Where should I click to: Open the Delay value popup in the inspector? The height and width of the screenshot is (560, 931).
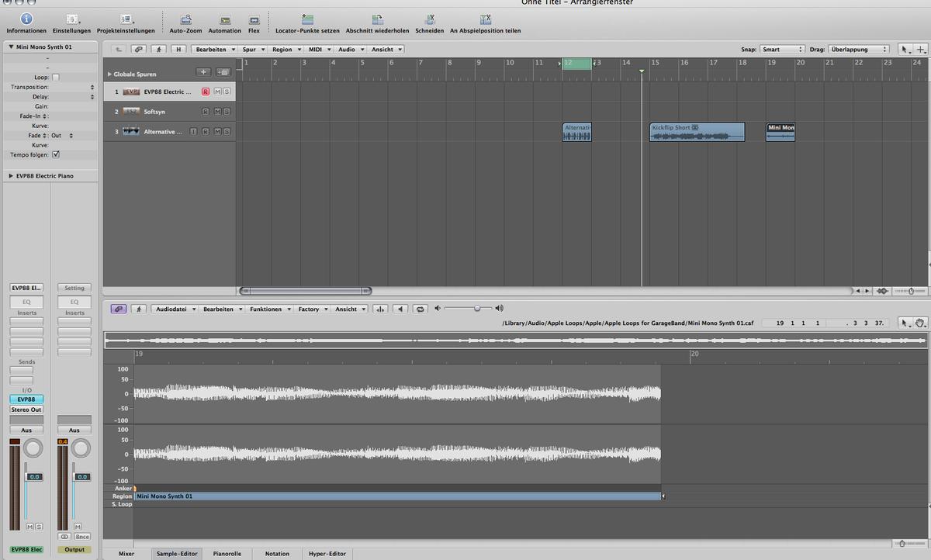[x=92, y=97]
